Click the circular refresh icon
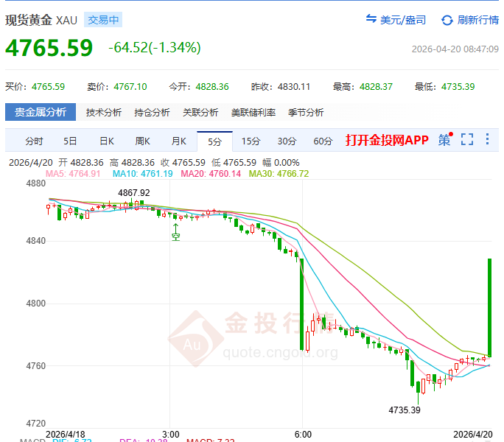The height and width of the screenshot is (442, 504). tap(447, 20)
